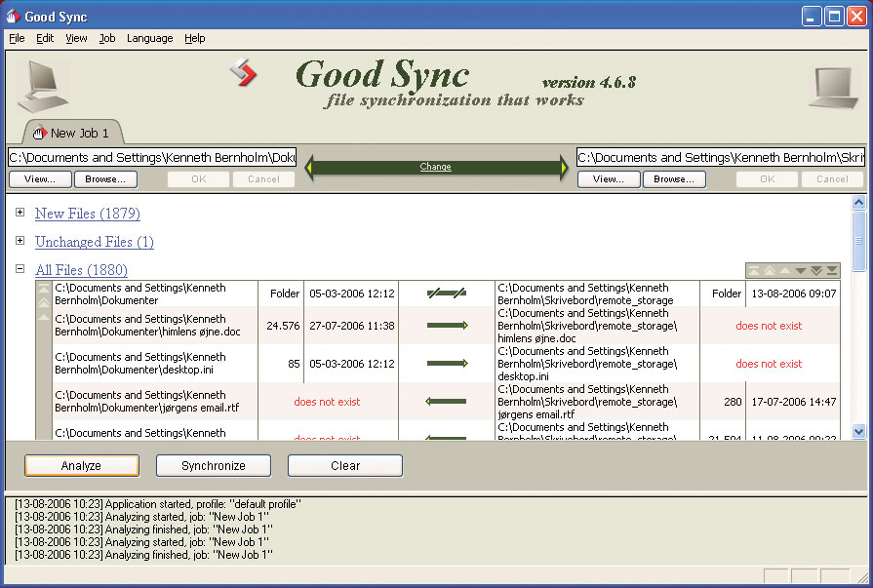873x588 pixels.
Task: Click the right-arrow sync direction for desktop.ini
Action: [x=447, y=364]
